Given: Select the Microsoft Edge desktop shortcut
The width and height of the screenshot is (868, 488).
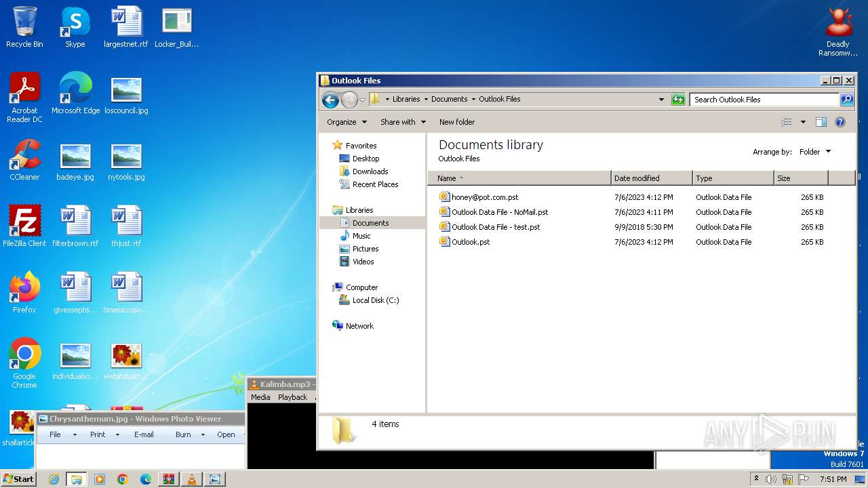Looking at the screenshot, I should click(75, 94).
